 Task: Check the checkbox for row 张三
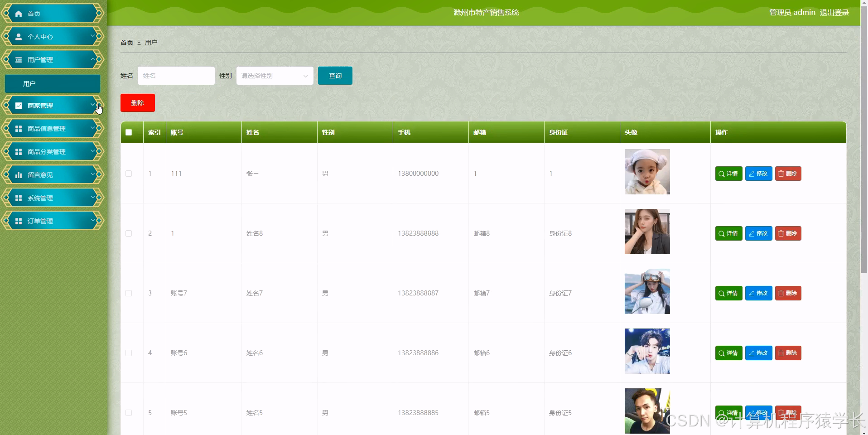click(129, 174)
